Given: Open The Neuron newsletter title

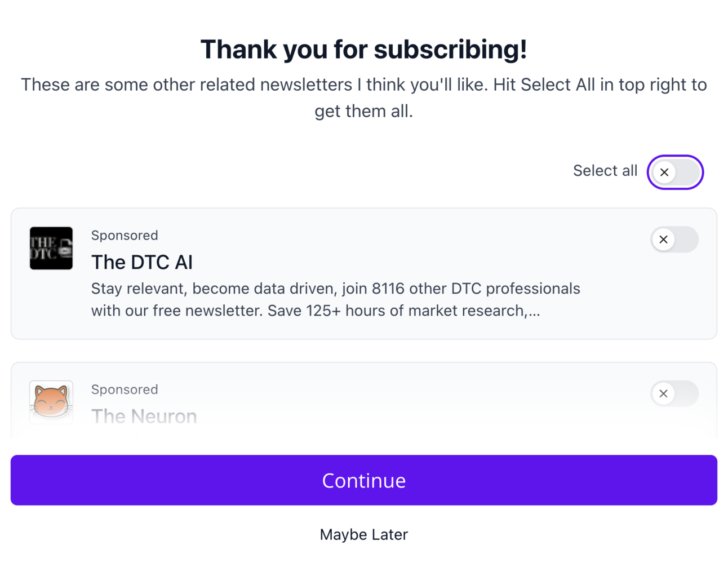Looking at the screenshot, I should pyautogui.click(x=144, y=417).
